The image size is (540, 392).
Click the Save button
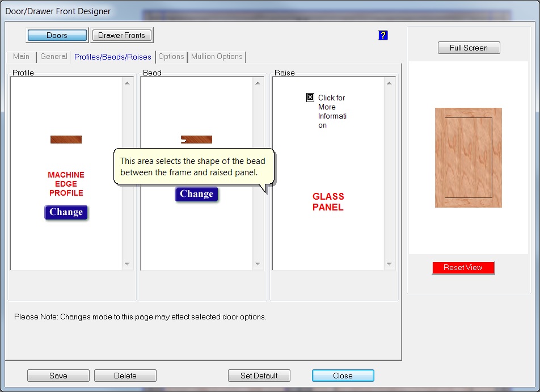click(x=58, y=376)
